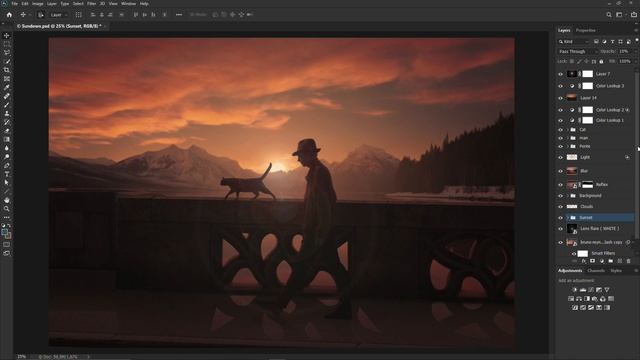Open the File menu
Screen dimensions: 640x360
click(14, 4)
